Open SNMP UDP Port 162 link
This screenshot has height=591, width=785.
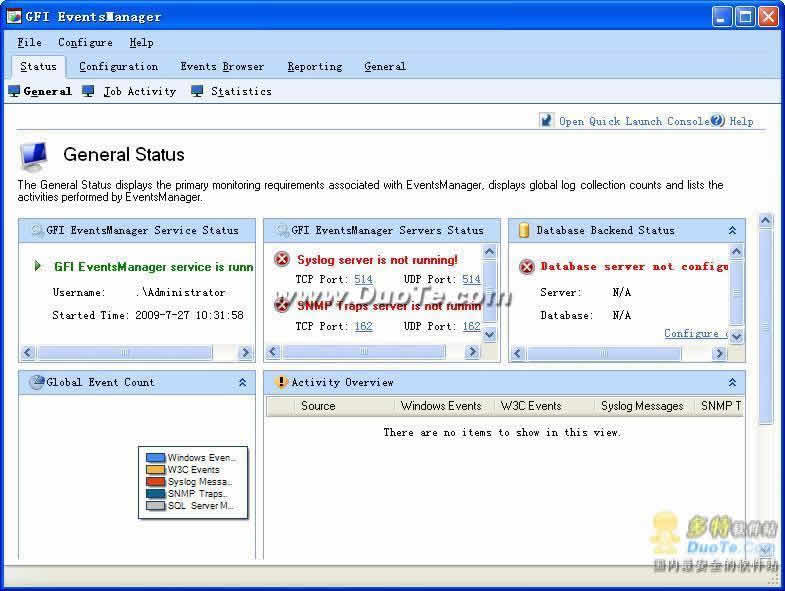click(x=471, y=327)
